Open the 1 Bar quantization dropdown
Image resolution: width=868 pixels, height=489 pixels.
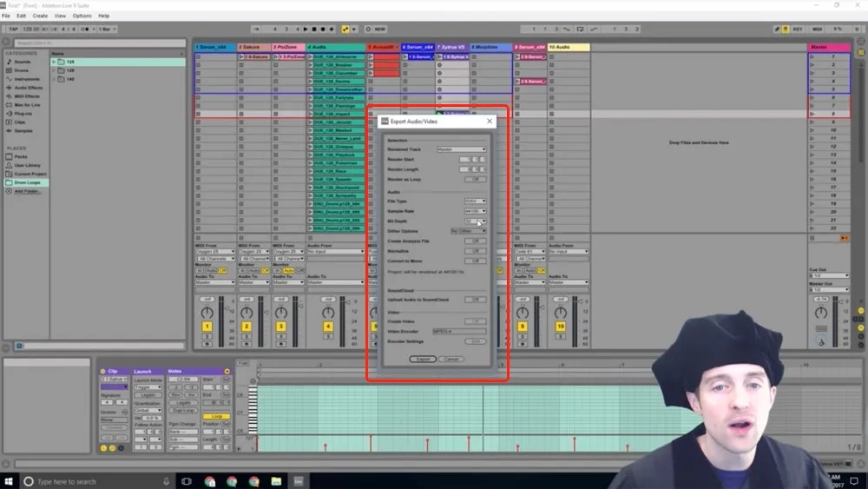click(108, 29)
